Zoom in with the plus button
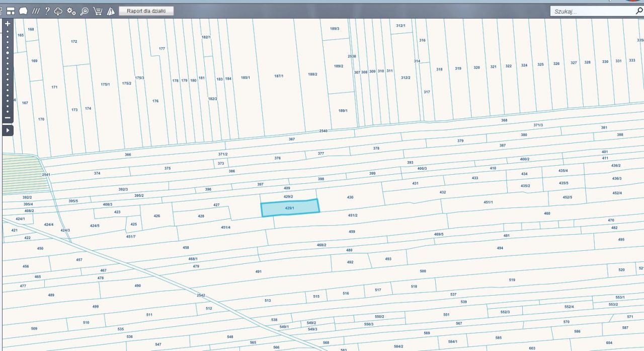644x351 pixels. (8, 23)
